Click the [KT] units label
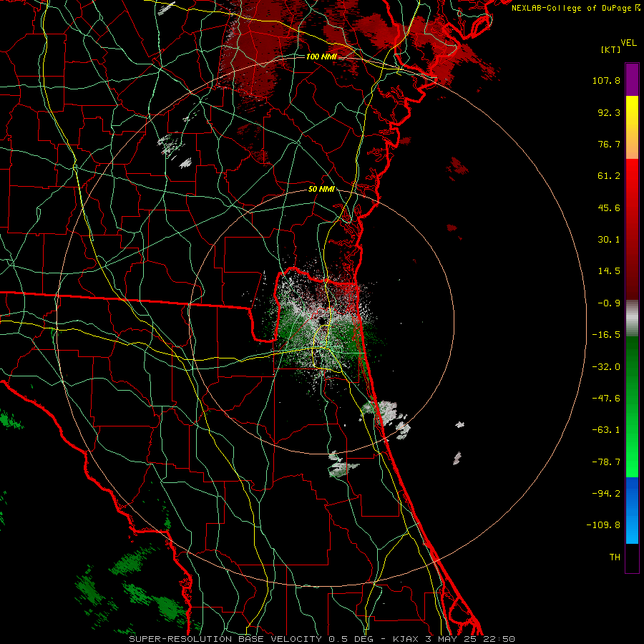This screenshot has width=644, height=644. [x=610, y=49]
